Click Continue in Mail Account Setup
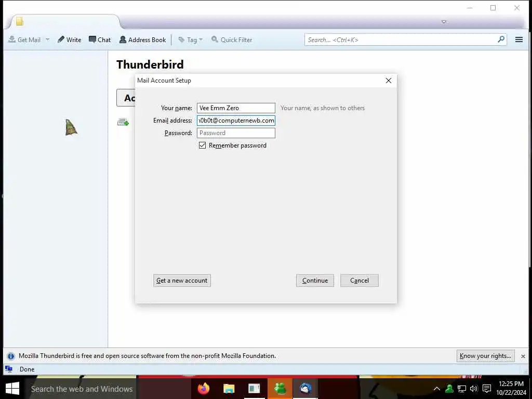The height and width of the screenshot is (399, 532). [315, 281]
